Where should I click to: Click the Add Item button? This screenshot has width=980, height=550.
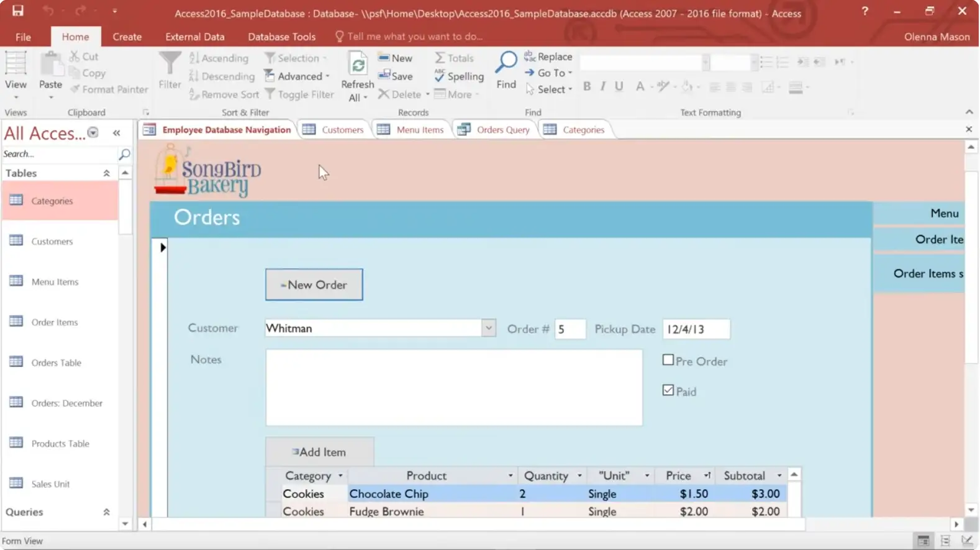point(319,453)
